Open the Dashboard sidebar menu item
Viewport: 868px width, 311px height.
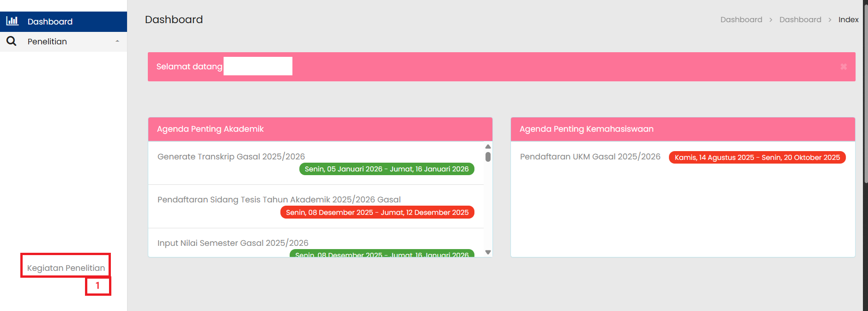(50, 22)
